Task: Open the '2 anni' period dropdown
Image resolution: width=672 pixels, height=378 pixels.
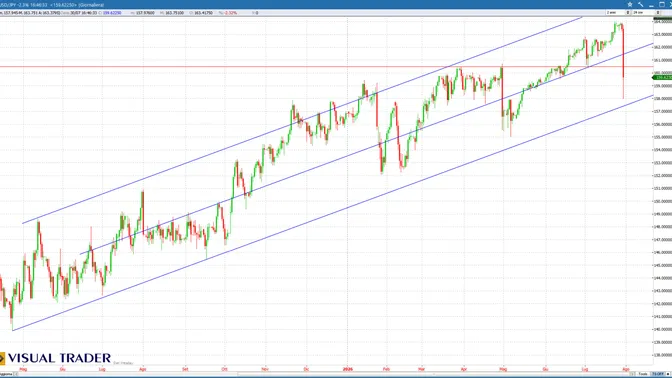Action: [618, 13]
